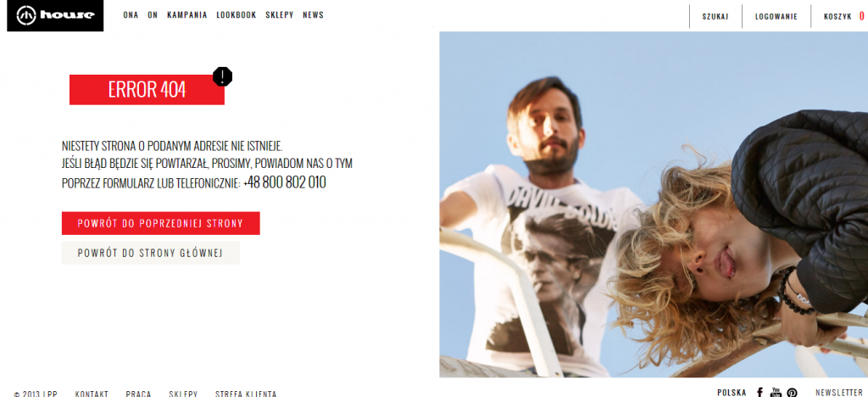Open the Pinterest icon
868x397 pixels.
(x=793, y=393)
